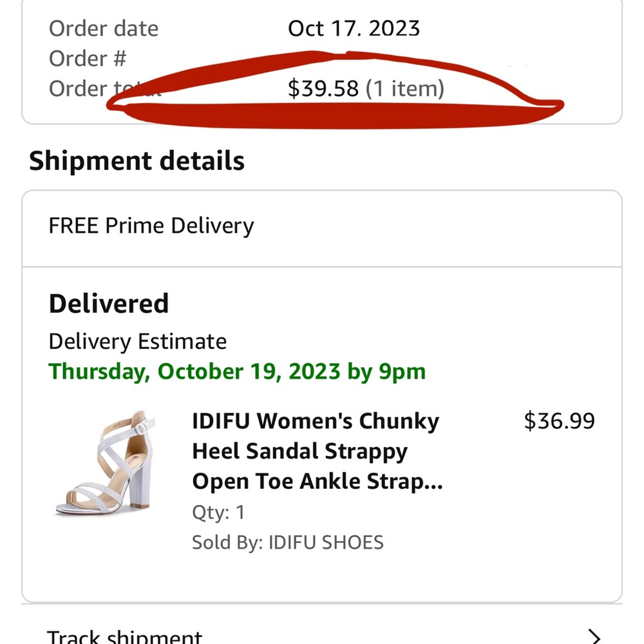Click the Sold By: IDIFU SHOES text
Image resolution: width=644 pixels, height=644 pixels.
point(287,542)
